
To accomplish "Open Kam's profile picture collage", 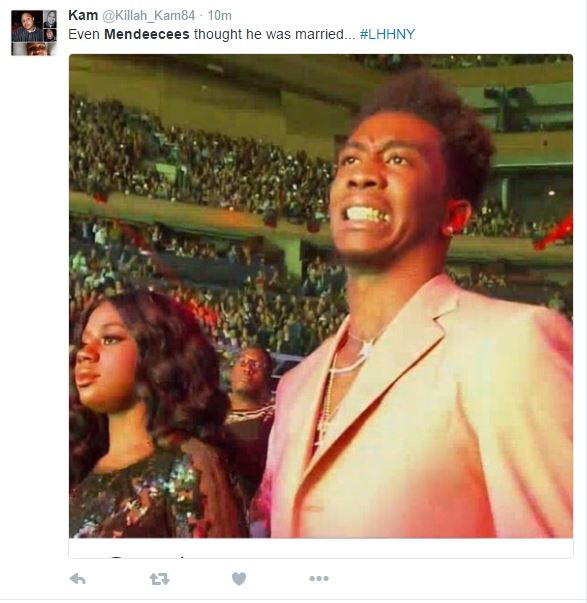I will [x=34, y=33].
